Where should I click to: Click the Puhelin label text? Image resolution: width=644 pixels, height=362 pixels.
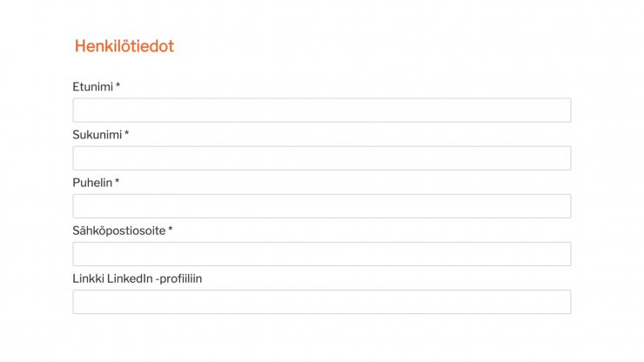tap(92, 183)
